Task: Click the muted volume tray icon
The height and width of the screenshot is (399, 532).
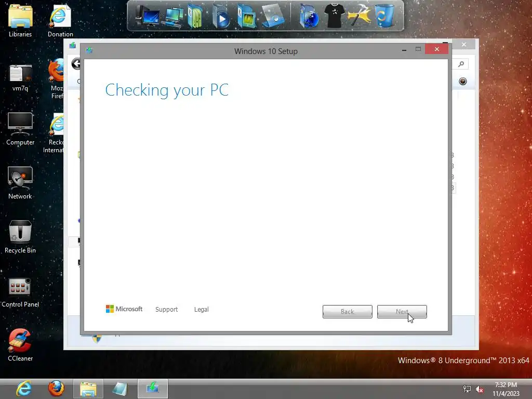Action: [x=480, y=389]
